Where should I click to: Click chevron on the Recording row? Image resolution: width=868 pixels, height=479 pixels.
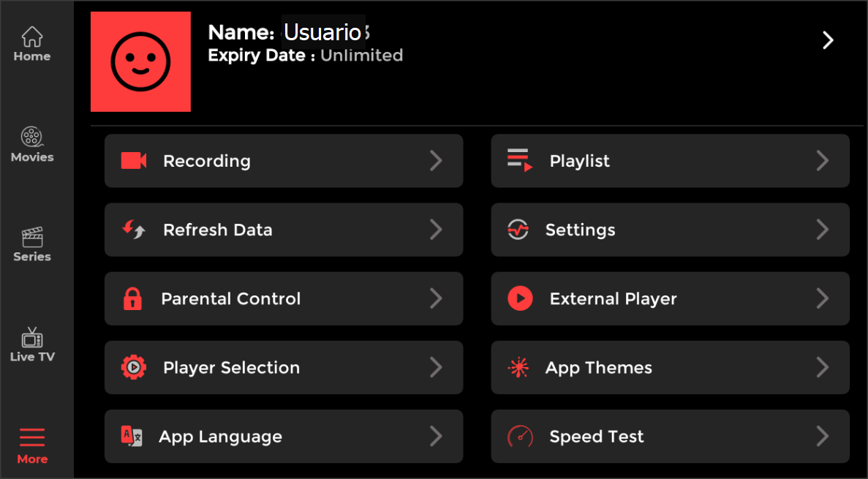436,161
